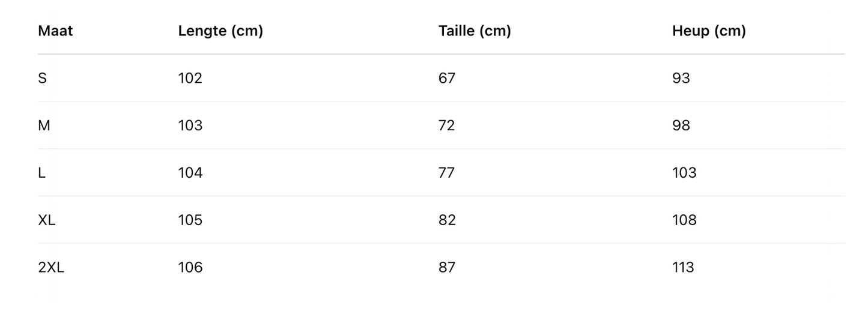The image size is (868, 329).
Task: Click the waist value 72
Action: [x=447, y=125]
